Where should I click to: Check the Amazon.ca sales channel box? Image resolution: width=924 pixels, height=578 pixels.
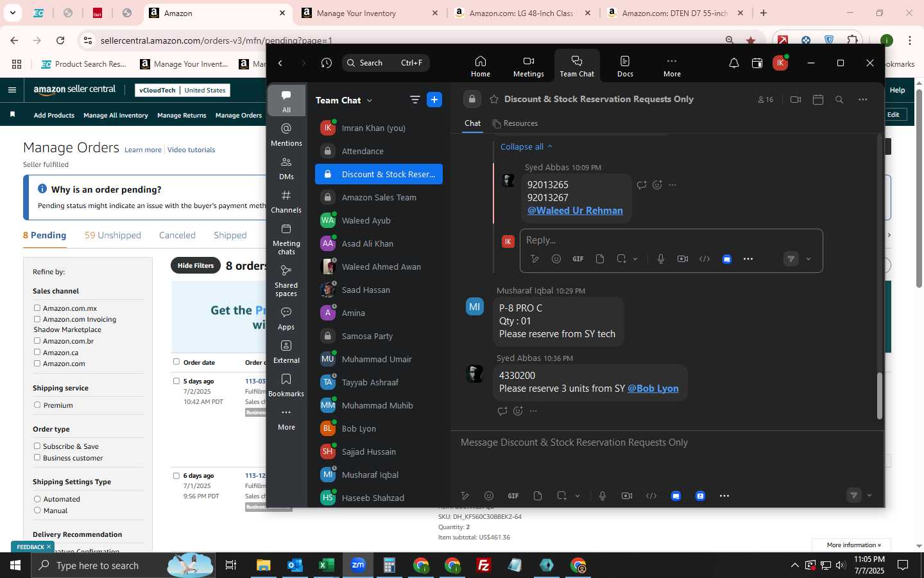click(x=37, y=353)
